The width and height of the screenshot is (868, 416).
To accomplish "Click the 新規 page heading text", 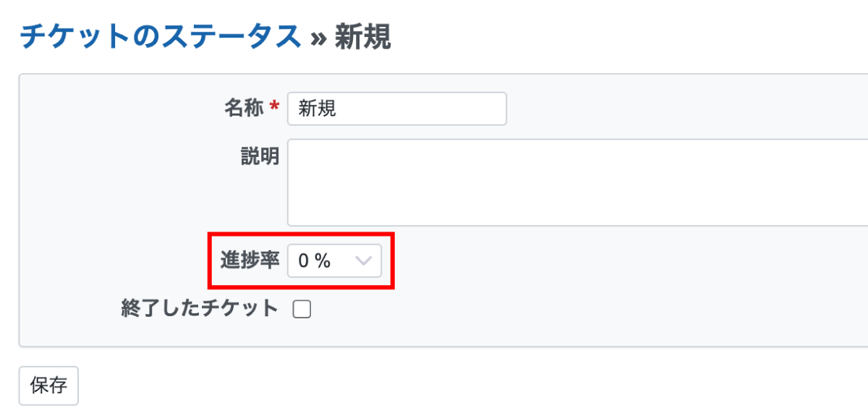I will tap(362, 36).
